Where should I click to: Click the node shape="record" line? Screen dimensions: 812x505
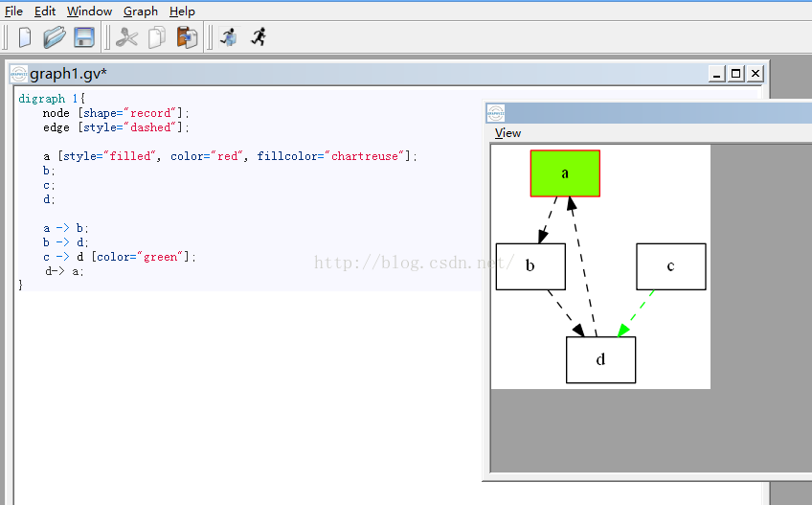click(x=116, y=113)
